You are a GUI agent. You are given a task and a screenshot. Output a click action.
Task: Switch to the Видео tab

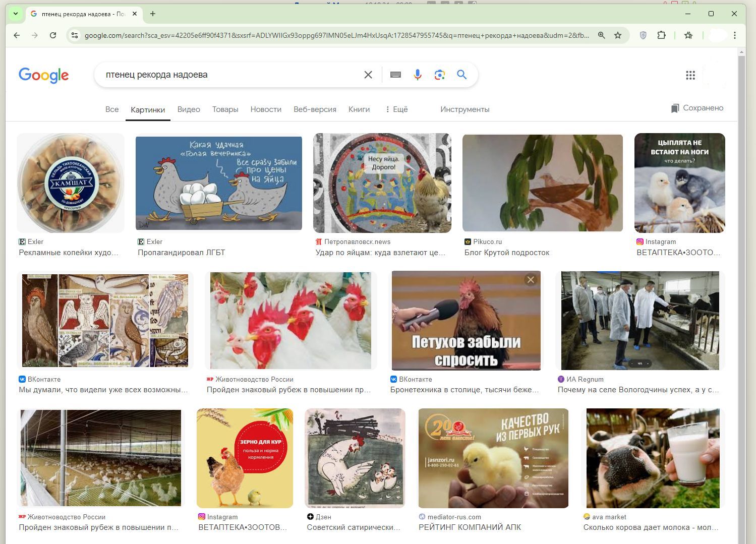(x=189, y=109)
